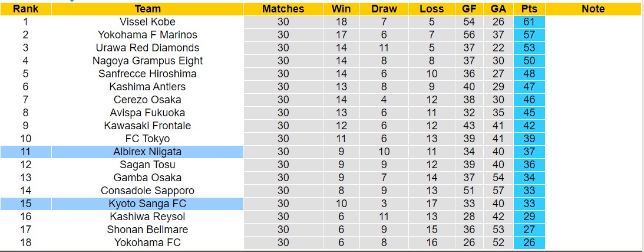This screenshot has height=252, width=644.
Task: Open Kawasaki Frontale team entry
Action: tap(147, 126)
